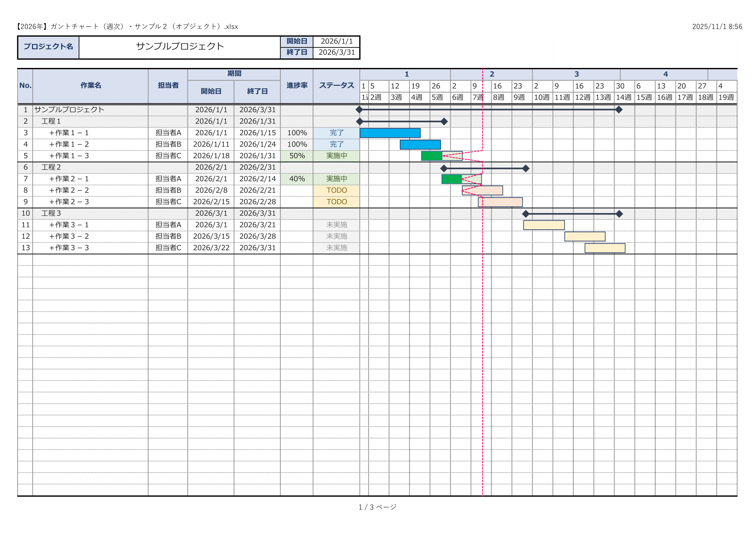Click the ステータス column header
Viewport: 756px width, 535px height.
coord(336,86)
